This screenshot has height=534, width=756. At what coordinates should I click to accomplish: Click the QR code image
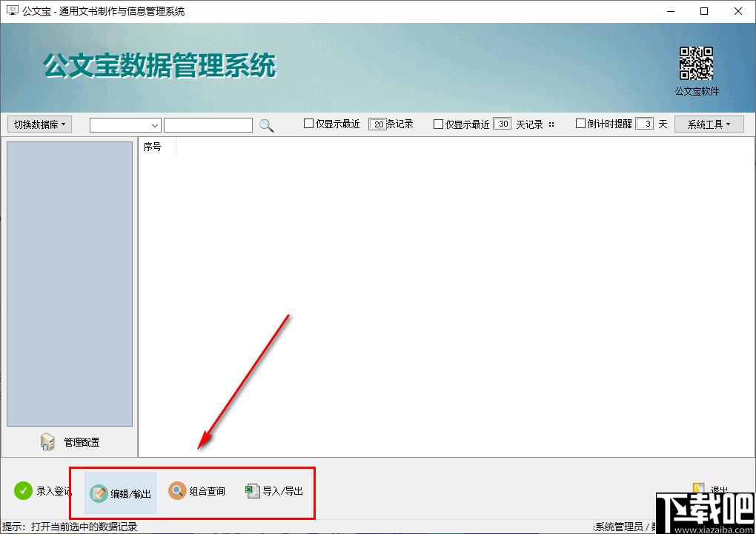pos(696,63)
